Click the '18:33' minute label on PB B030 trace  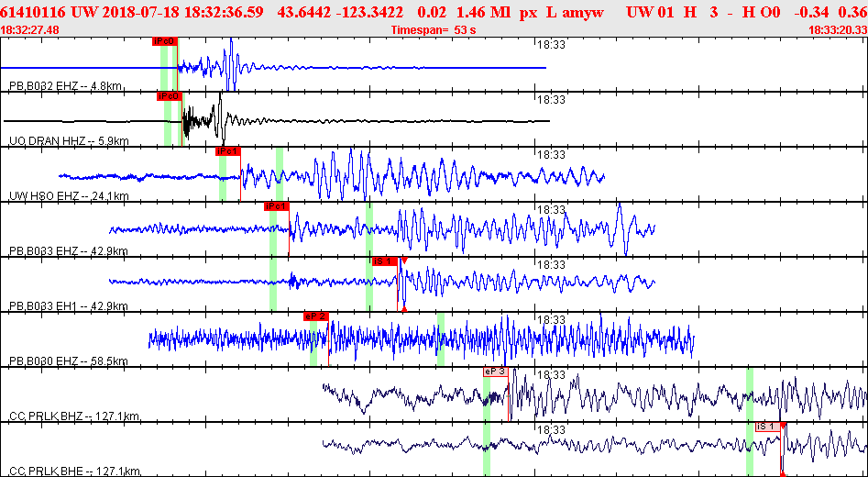pos(551,320)
